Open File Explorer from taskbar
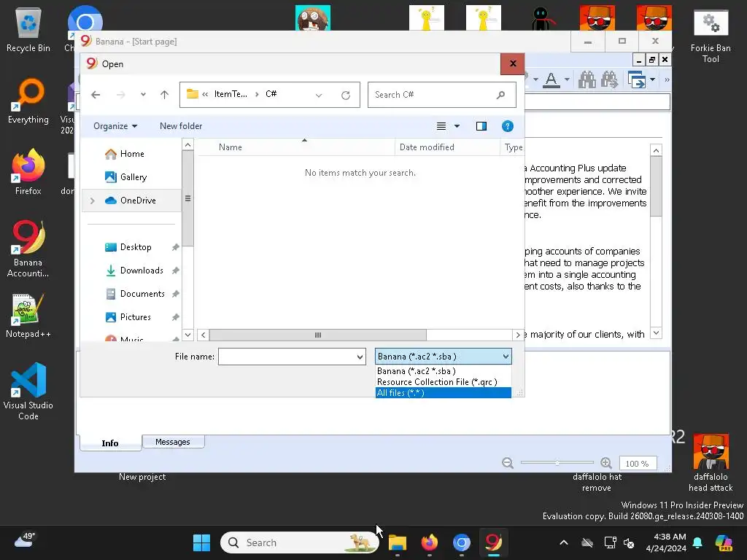 tap(398, 542)
